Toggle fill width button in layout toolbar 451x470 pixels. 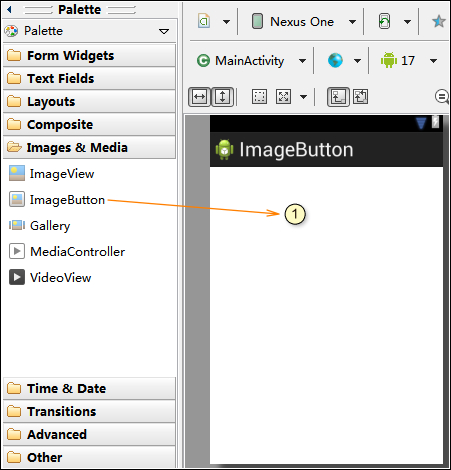[199, 97]
